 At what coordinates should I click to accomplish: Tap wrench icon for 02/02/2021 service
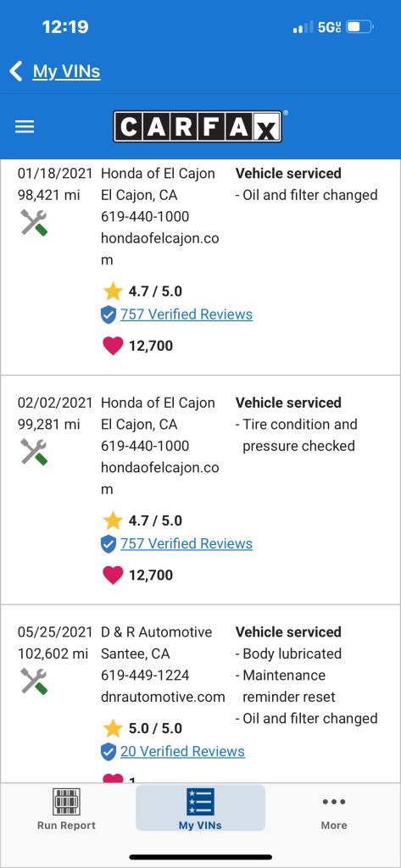[34, 451]
